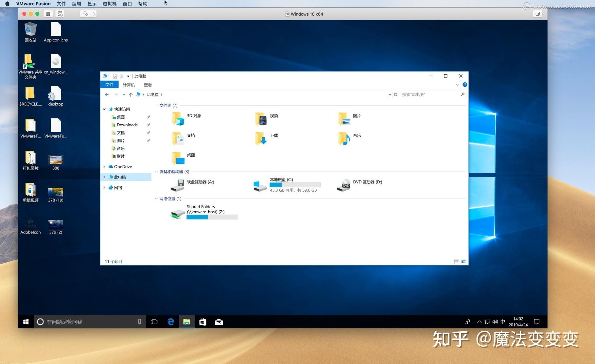Go up one folder level
The image size is (595, 364).
[x=131, y=95]
